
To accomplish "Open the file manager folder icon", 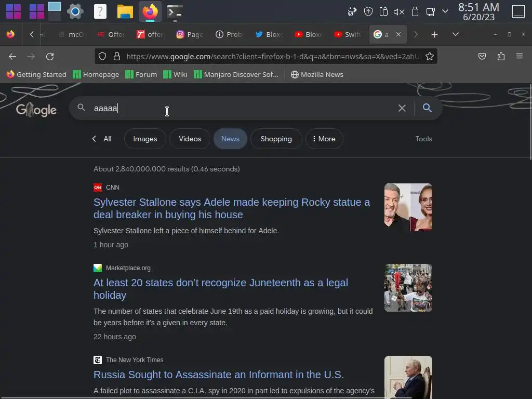I will pos(125,11).
